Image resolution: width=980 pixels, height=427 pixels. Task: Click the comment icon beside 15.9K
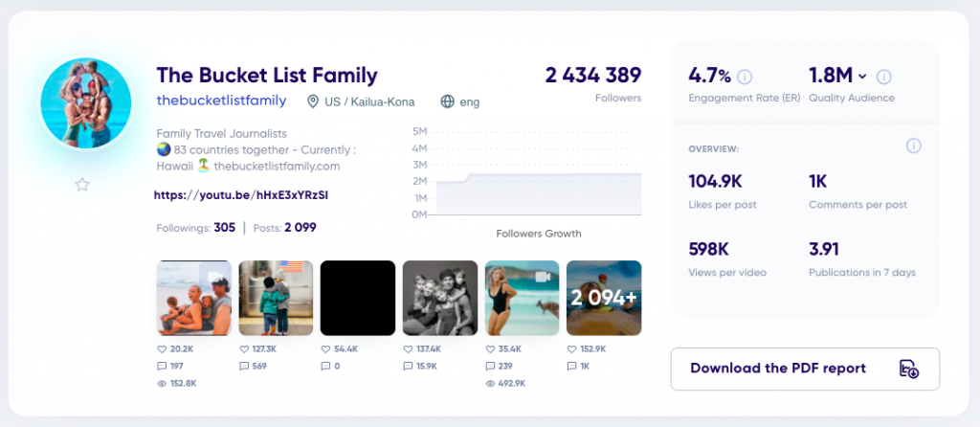coord(408,367)
